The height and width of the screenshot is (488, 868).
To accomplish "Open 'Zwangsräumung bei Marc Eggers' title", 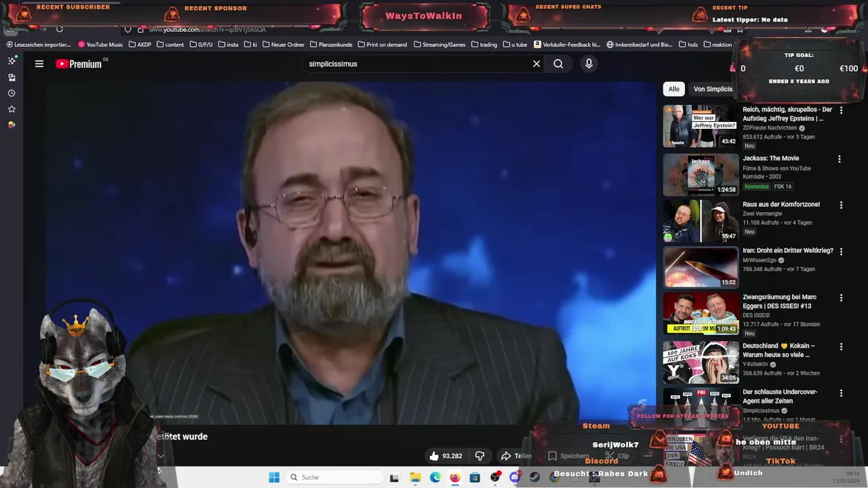I will click(x=780, y=302).
